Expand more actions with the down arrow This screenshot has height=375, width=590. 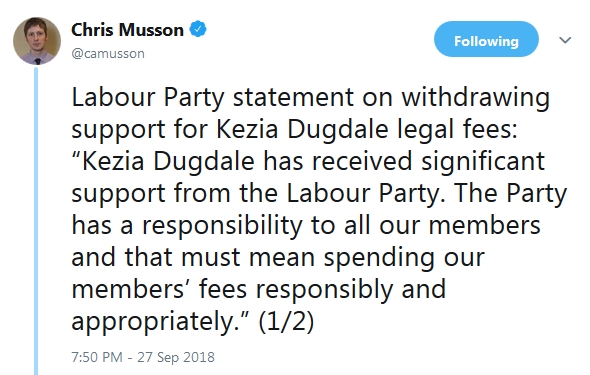tap(565, 40)
